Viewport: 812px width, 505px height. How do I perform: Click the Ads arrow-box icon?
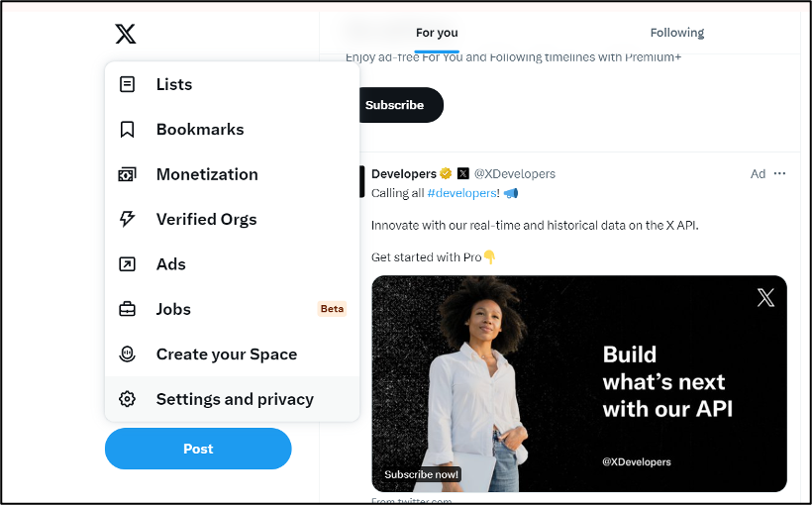[127, 264]
